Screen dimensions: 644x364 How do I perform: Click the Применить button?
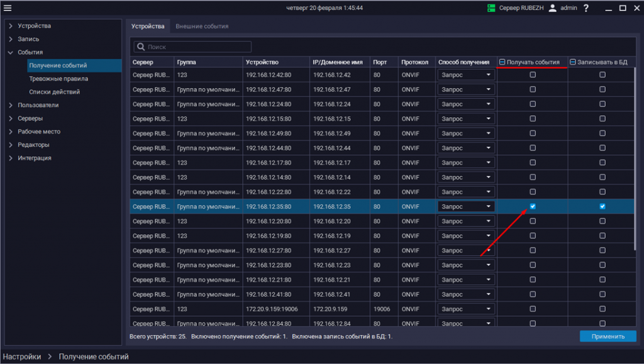coord(608,336)
